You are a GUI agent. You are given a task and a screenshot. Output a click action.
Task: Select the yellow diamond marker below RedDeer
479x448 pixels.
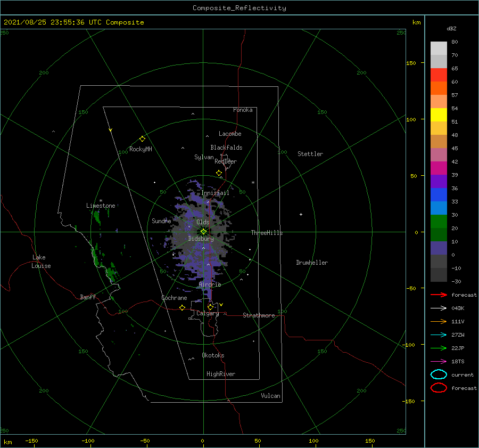(219, 173)
